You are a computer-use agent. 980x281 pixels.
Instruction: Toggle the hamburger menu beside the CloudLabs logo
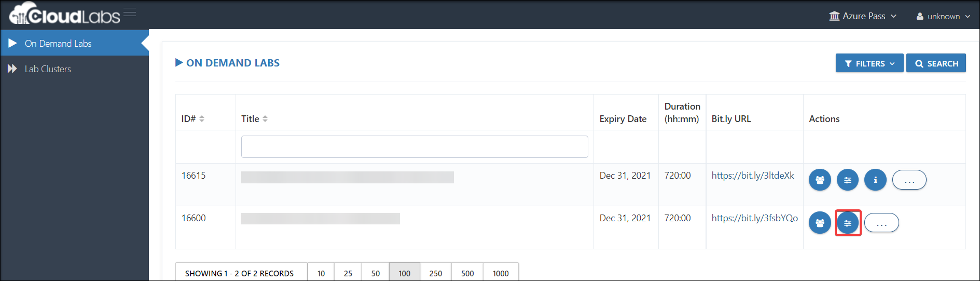click(x=130, y=12)
